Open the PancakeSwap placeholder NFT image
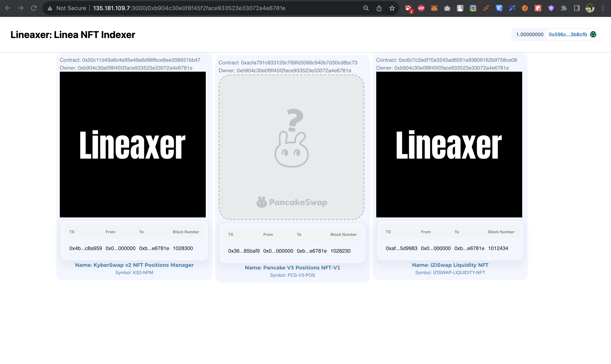Viewport: 611px width, 364px height. click(x=292, y=147)
